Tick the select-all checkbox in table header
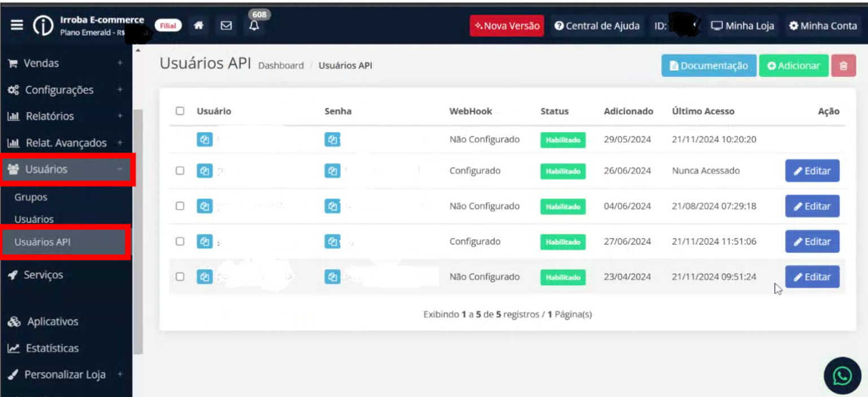The image size is (868, 397). pyautogui.click(x=180, y=111)
